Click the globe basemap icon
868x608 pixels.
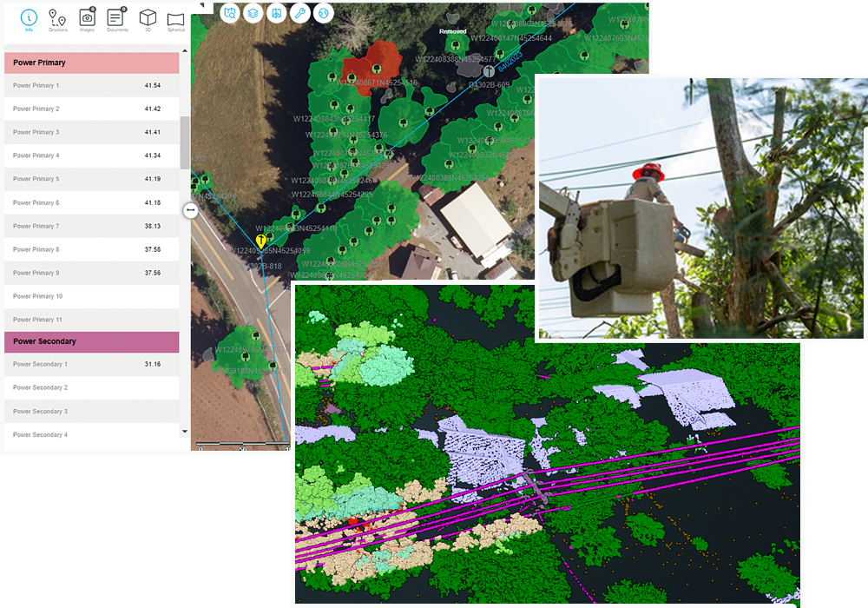click(x=323, y=13)
